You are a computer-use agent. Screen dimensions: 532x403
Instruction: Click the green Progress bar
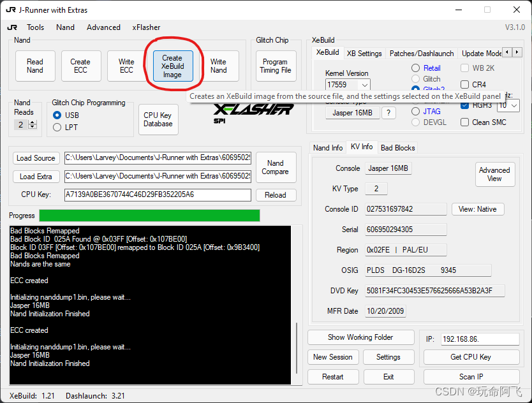pos(150,216)
